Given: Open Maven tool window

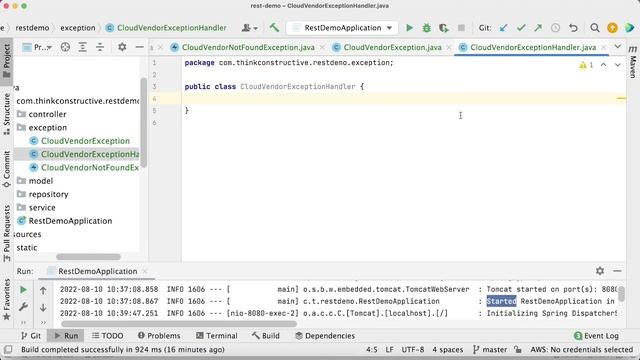Looking at the screenshot, I should tap(633, 61).
